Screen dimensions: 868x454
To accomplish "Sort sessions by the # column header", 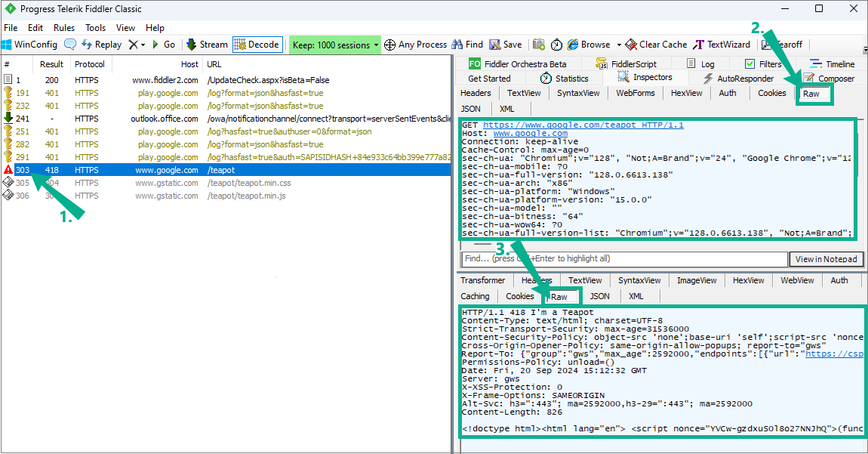I will [17, 64].
